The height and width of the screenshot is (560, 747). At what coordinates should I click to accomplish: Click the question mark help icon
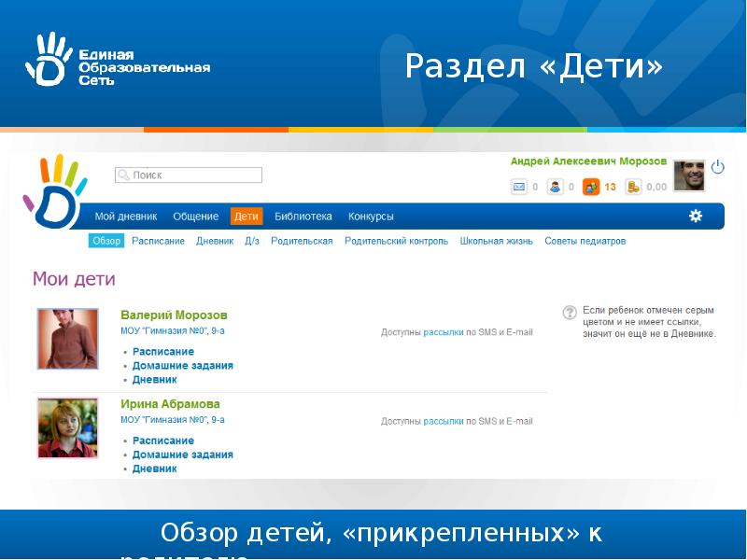[x=569, y=313]
